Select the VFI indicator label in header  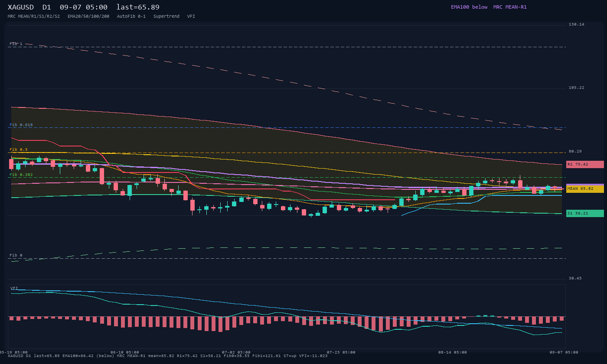click(191, 16)
